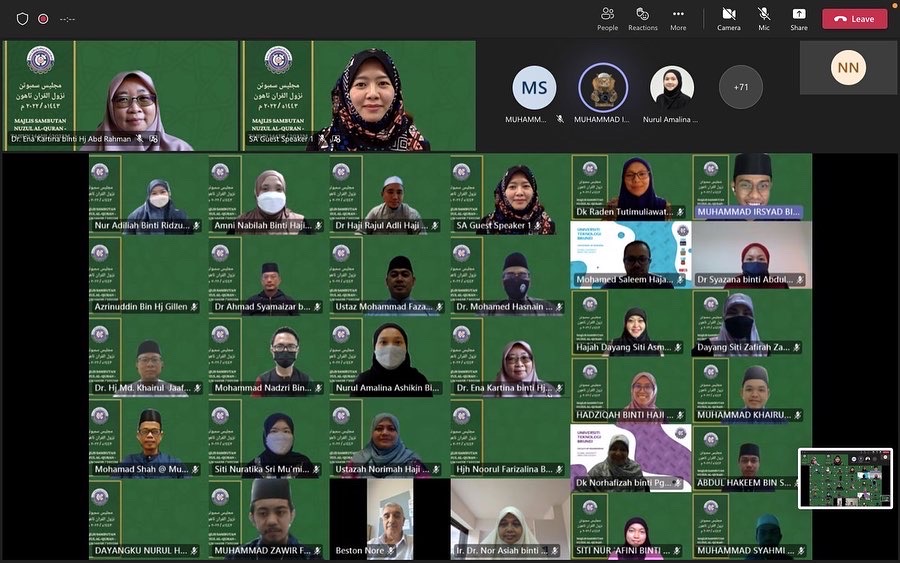Click the MUHAMMAD I... avatar with ring
Image resolution: width=900 pixels, height=563 pixels.
coord(603,88)
